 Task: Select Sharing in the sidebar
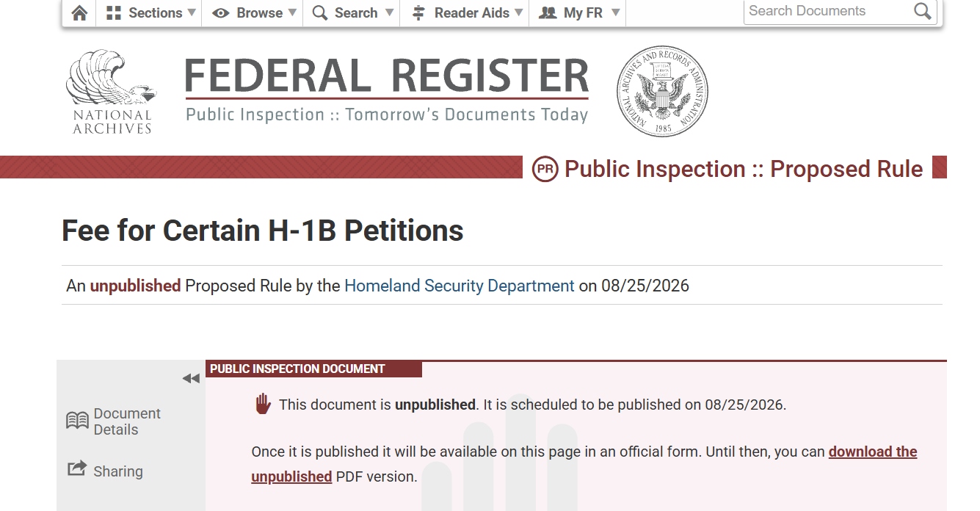(117, 471)
